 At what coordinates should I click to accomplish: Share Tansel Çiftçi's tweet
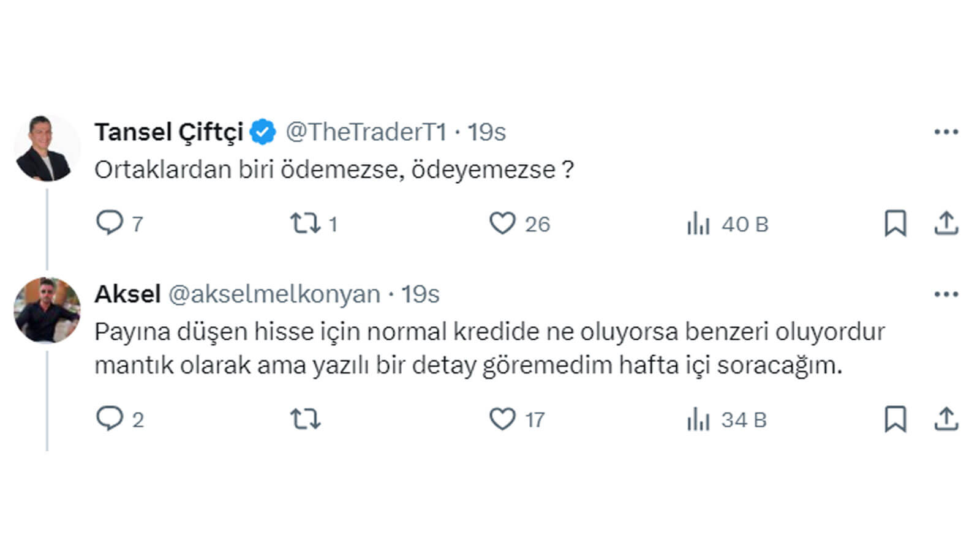point(946,223)
